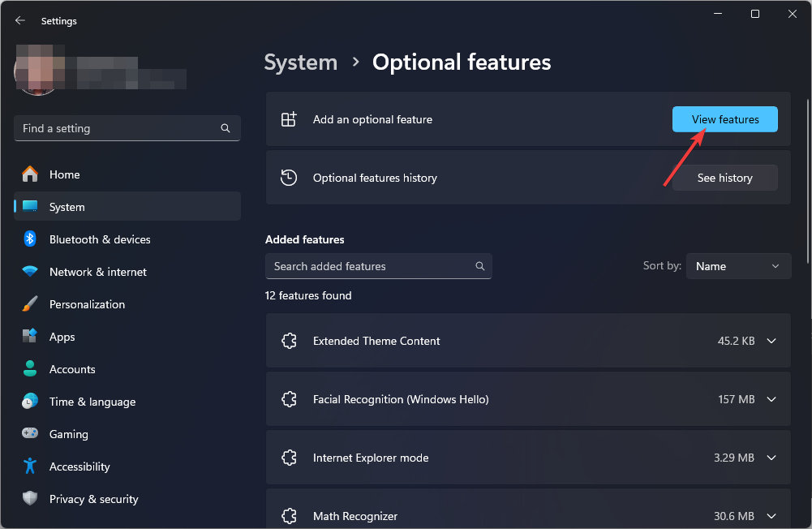812x529 pixels.
Task: Click the Gaming controller icon
Action: click(x=30, y=434)
